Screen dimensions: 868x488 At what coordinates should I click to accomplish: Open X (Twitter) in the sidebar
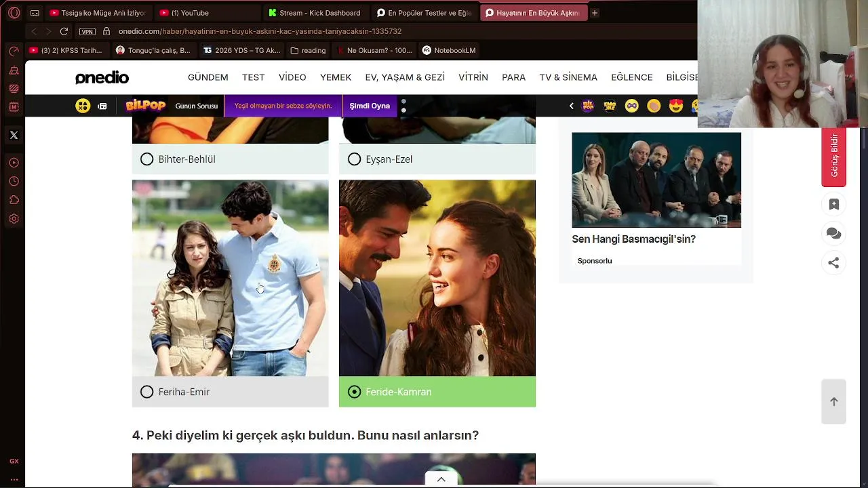[14, 135]
